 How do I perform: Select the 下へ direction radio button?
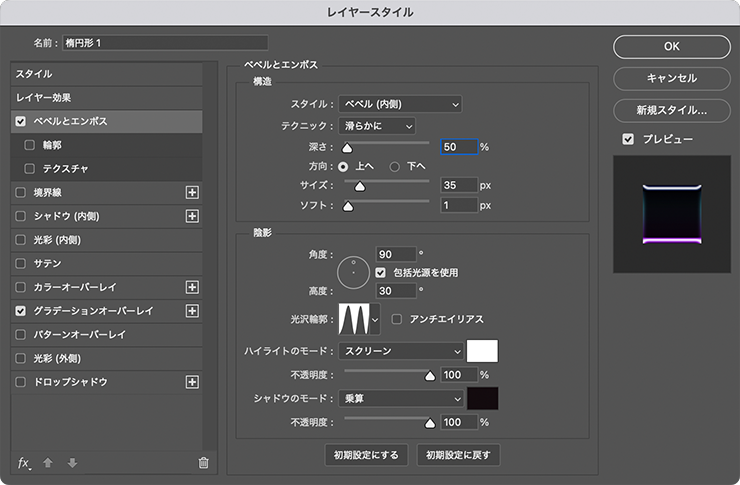[395, 166]
